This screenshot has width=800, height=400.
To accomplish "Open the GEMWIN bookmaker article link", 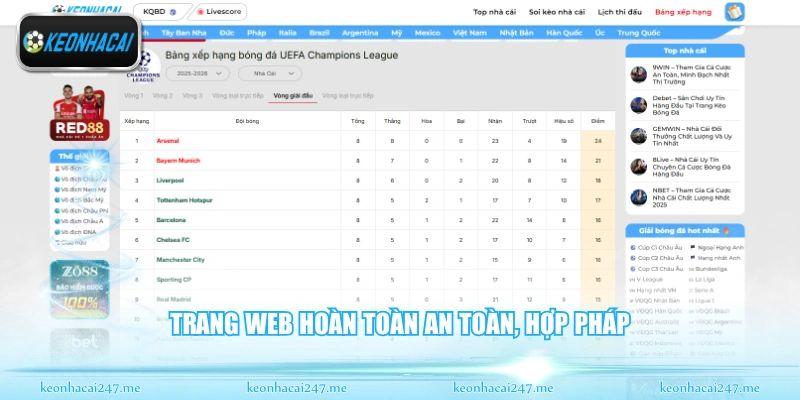I will coord(692,136).
